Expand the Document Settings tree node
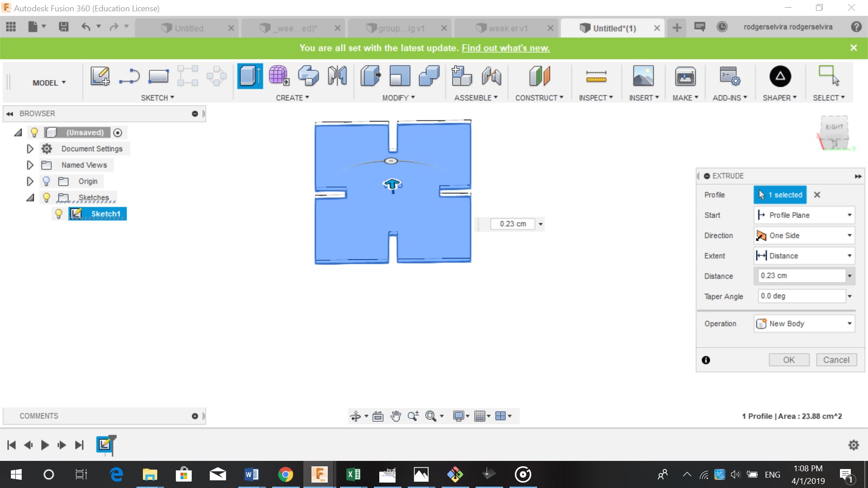 tap(30, 149)
